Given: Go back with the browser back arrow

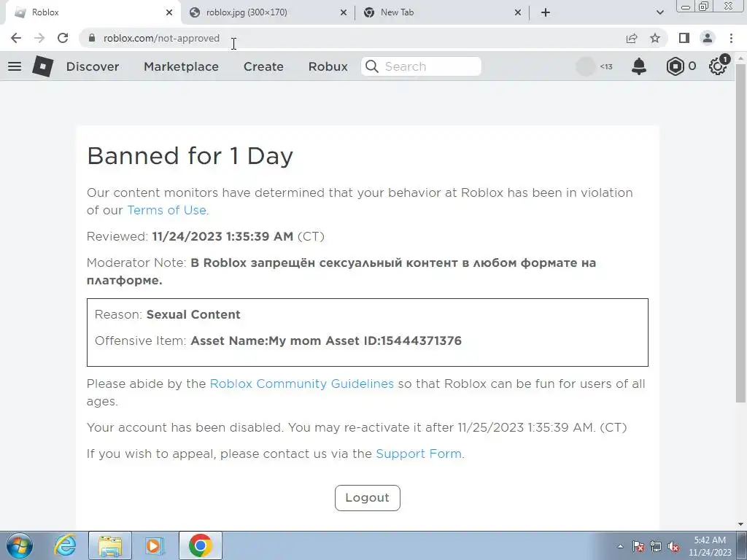Looking at the screenshot, I should 16,38.
